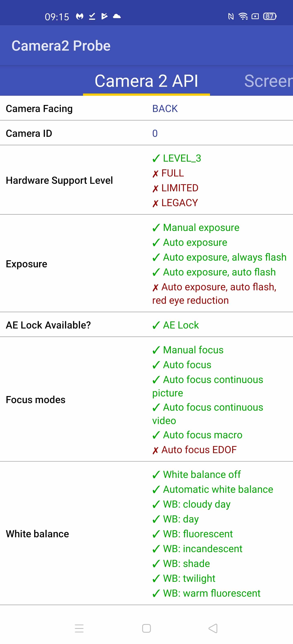Tap the BACK camera facing value
Screen dimensions: 293x644
click(165, 109)
